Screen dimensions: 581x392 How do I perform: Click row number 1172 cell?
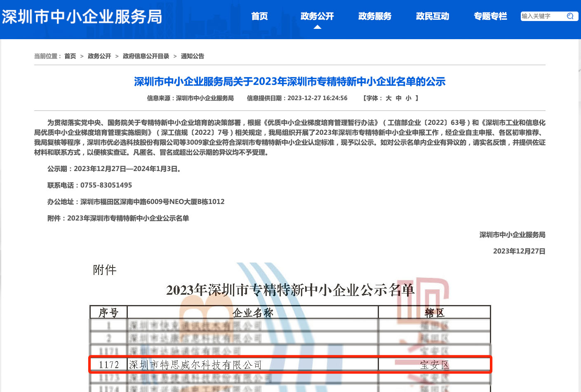coord(109,365)
